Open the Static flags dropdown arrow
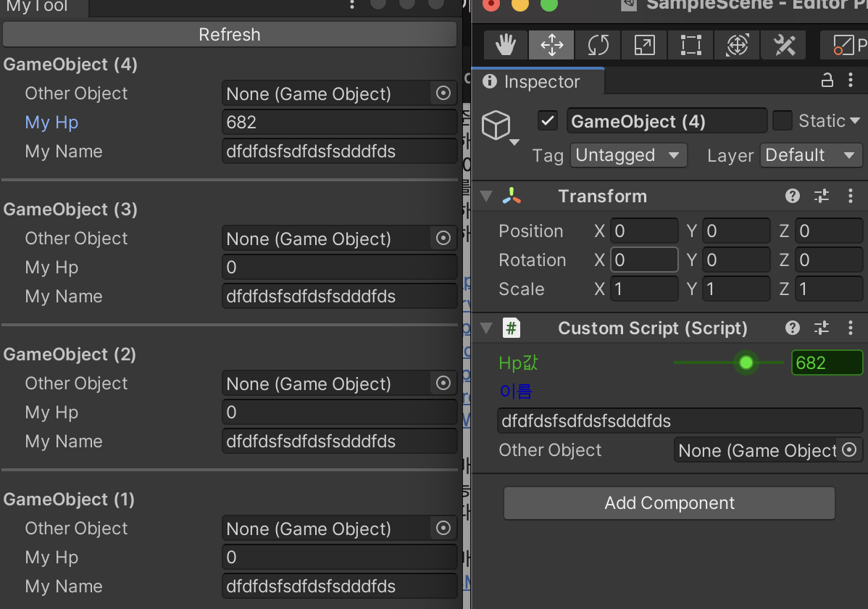The height and width of the screenshot is (609, 868). point(855,121)
